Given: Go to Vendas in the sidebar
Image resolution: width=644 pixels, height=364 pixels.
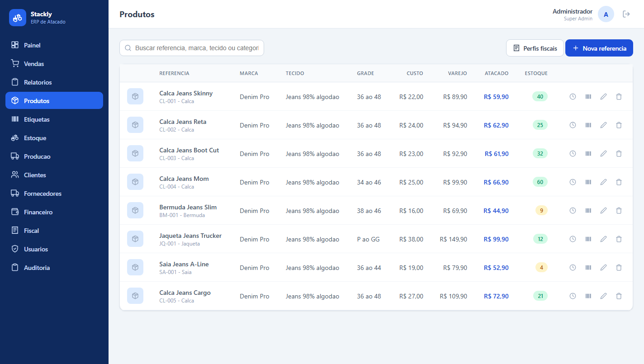Looking at the screenshot, I should click(54, 64).
